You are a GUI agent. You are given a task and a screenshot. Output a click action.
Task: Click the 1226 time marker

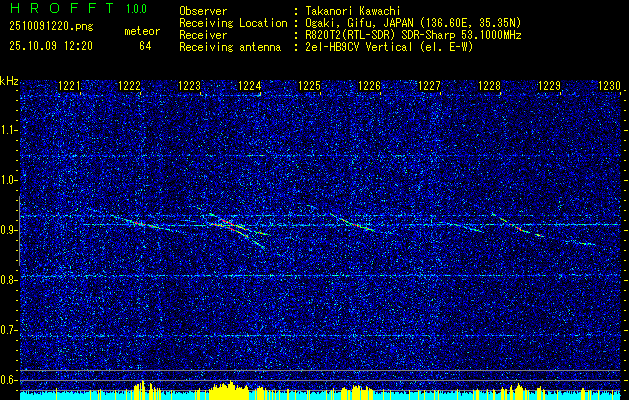(x=369, y=86)
